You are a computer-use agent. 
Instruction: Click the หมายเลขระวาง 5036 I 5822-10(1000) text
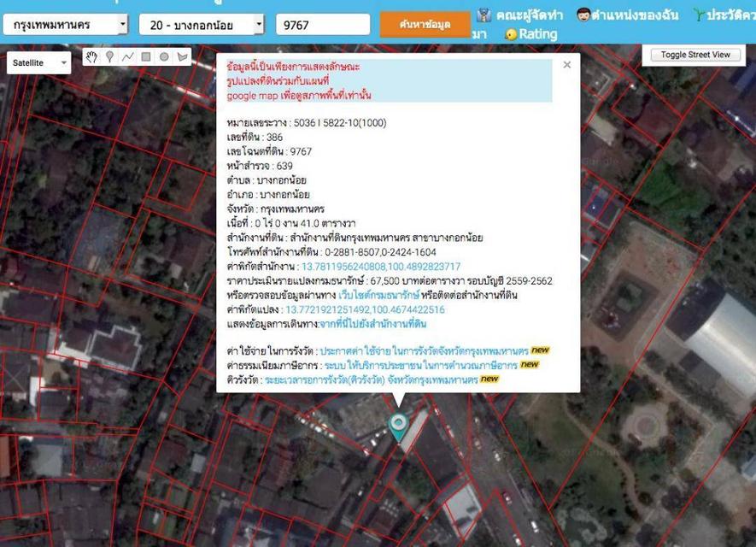tap(307, 123)
